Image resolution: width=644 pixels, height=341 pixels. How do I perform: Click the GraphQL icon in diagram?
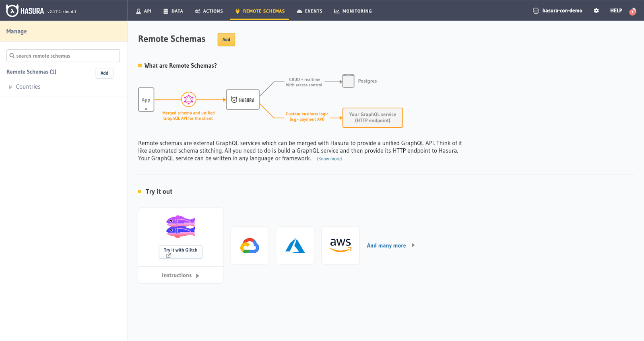point(188,99)
